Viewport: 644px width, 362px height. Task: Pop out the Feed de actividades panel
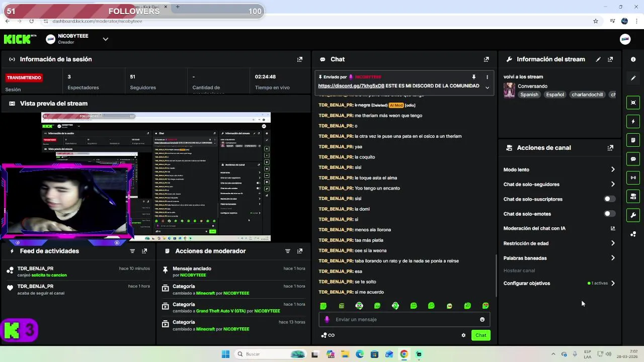pyautogui.click(x=144, y=251)
